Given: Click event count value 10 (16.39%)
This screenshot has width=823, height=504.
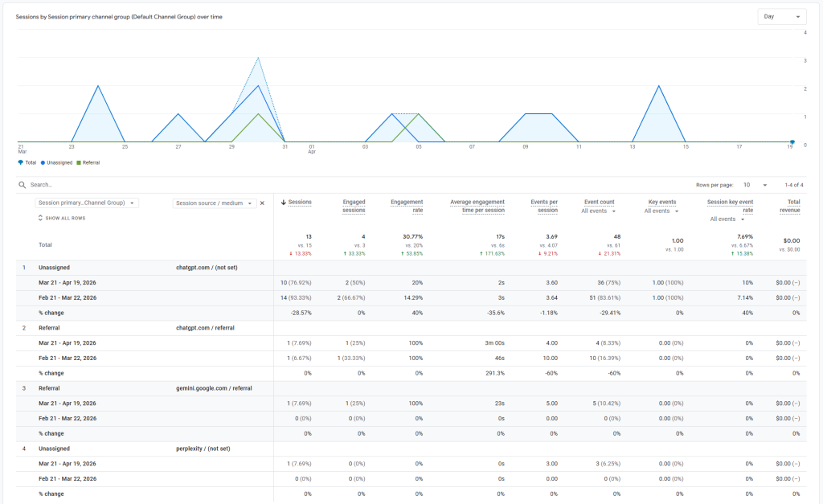Looking at the screenshot, I should 604,359.
